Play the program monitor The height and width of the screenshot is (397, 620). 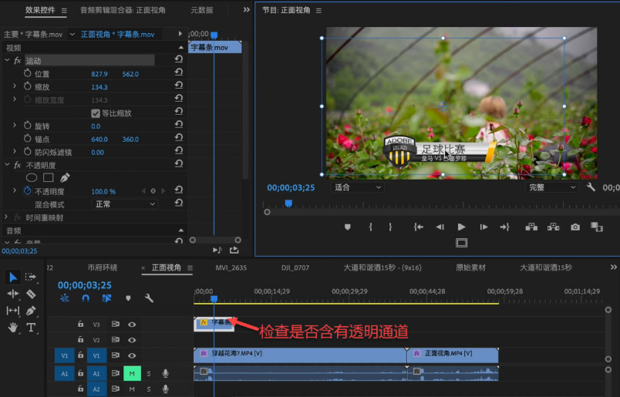click(x=461, y=227)
